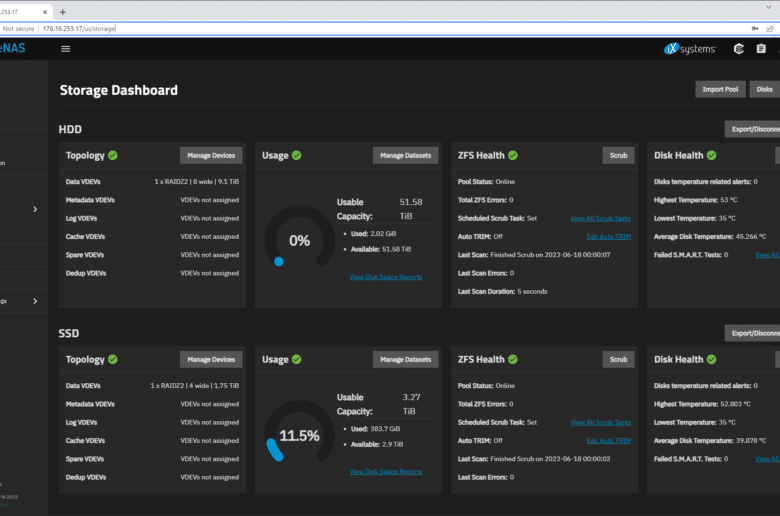Image resolution: width=780 pixels, height=516 pixels.
Task: Edit Auto TRIM for HDD pool
Action: [x=608, y=236]
